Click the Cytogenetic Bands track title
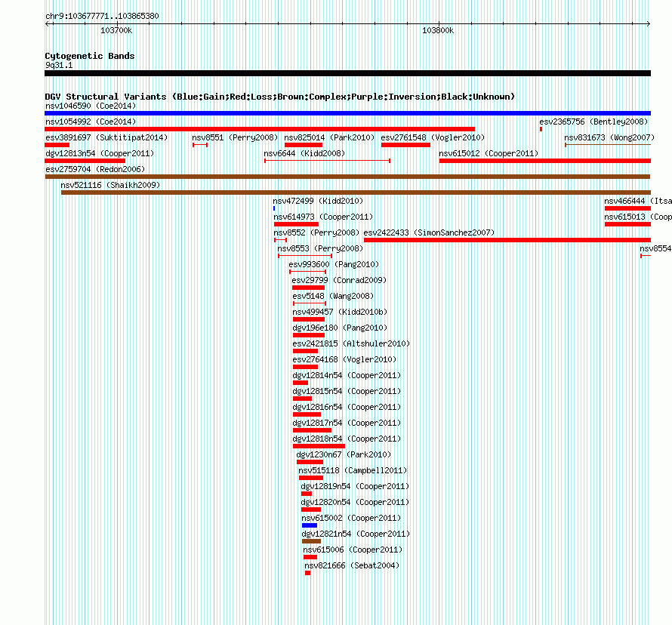This screenshot has width=672, height=625. click(90, 56)
